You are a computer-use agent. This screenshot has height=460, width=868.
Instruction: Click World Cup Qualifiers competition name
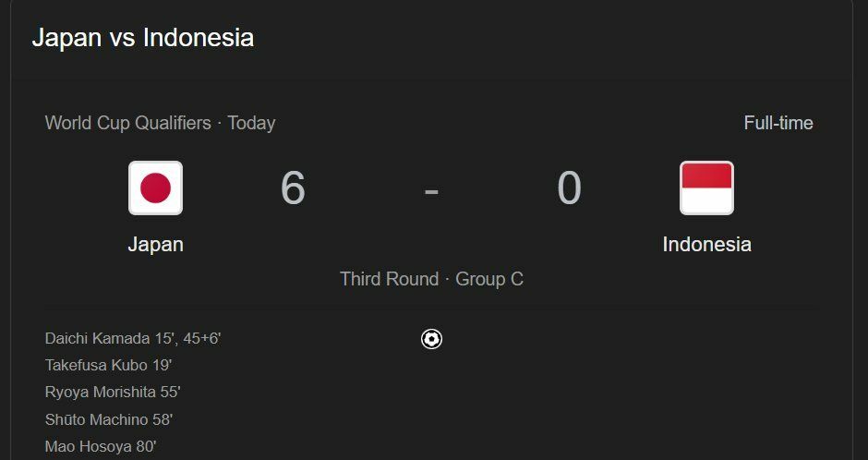(x=127, y=123)
